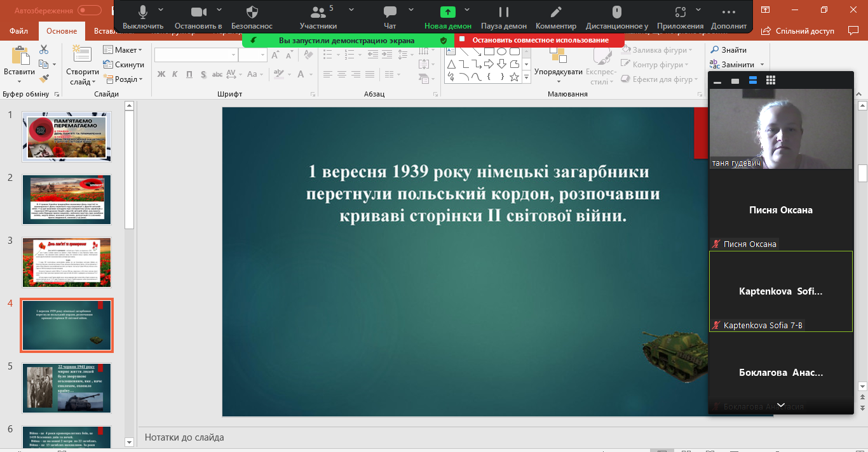Select the Format Painter brush
Screen dimensions: 868x452
[44, 79]
